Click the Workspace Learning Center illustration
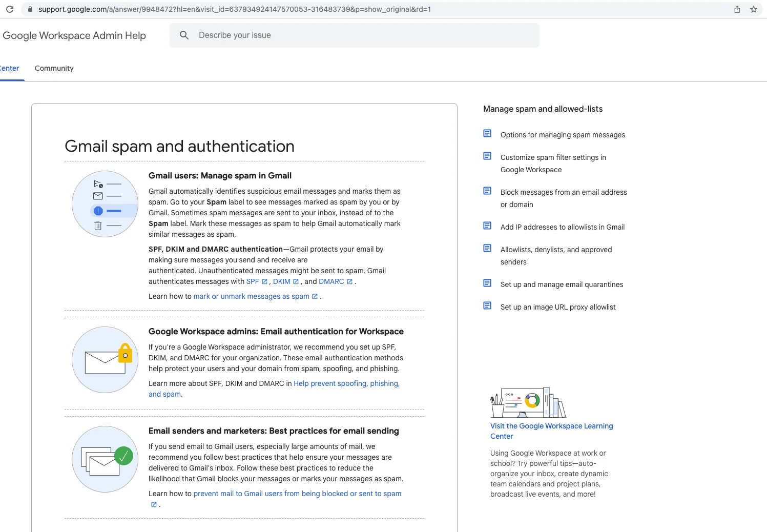 click(x=528, y=403)
